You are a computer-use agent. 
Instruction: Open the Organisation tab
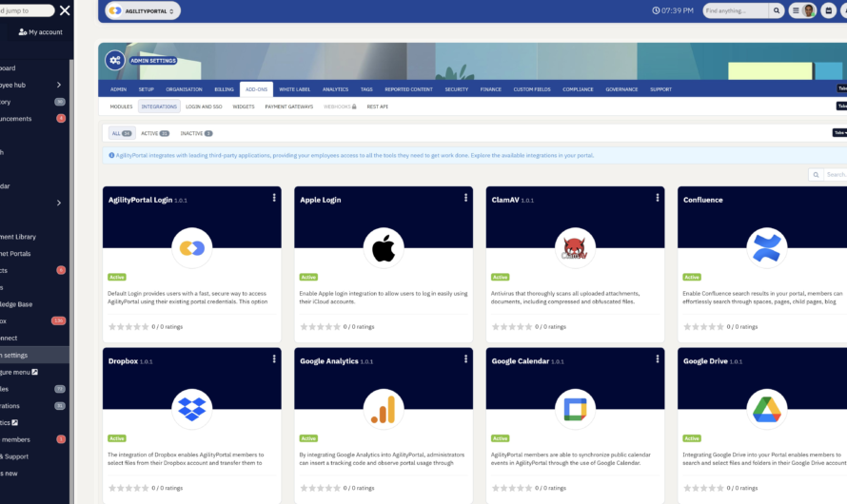pos(184,89)
